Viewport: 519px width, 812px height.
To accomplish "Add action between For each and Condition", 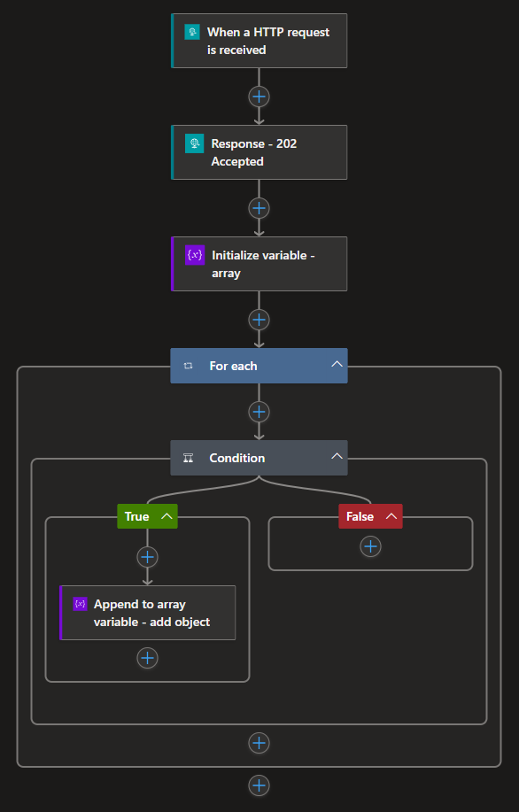I will pos(259,412).
